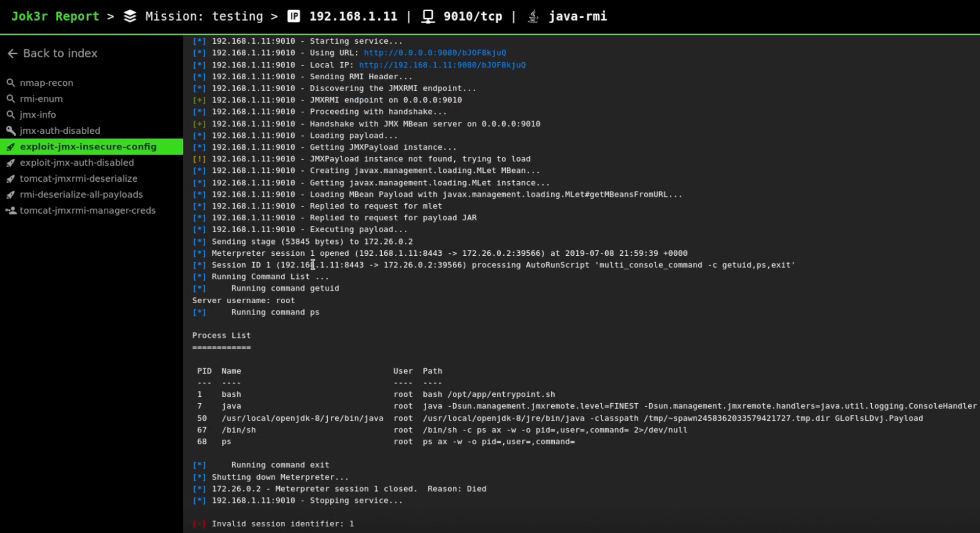980x533 pixels.
Task: Click rocket icon beside exploit-jmx-insecure-config
Action: coord(10,147)
